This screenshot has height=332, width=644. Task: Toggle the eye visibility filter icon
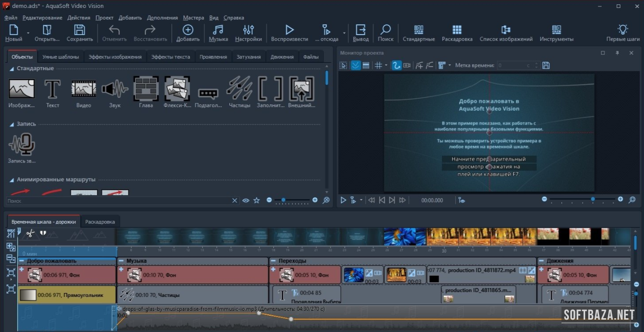(246, 201)
